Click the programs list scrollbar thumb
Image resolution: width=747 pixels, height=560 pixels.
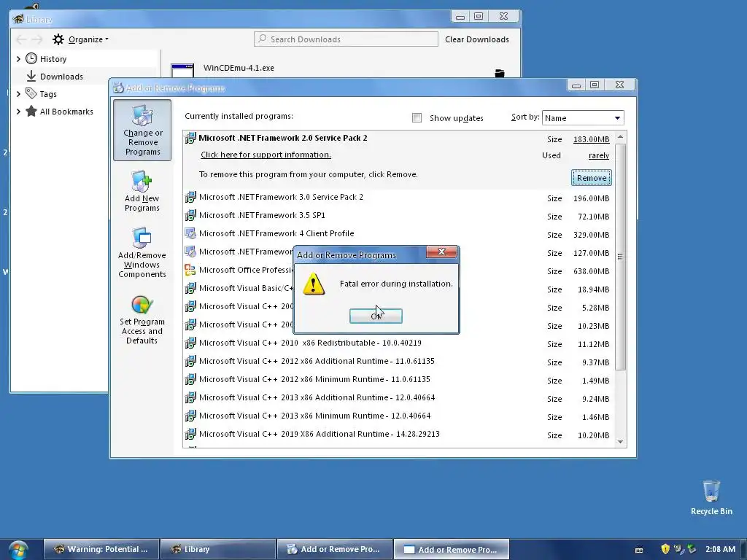(620, 256)
